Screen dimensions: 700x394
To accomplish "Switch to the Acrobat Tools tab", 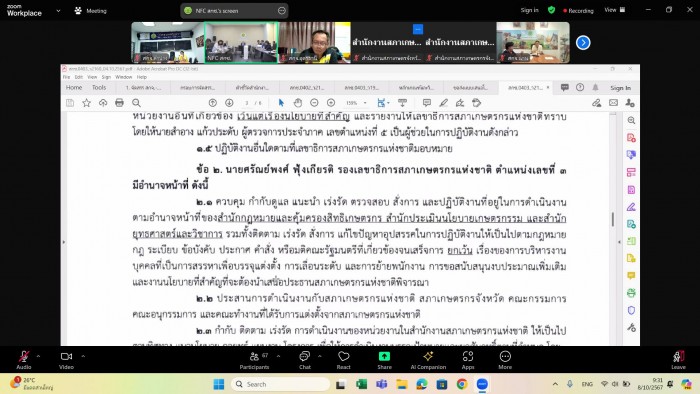I will (x=99, y=87).
